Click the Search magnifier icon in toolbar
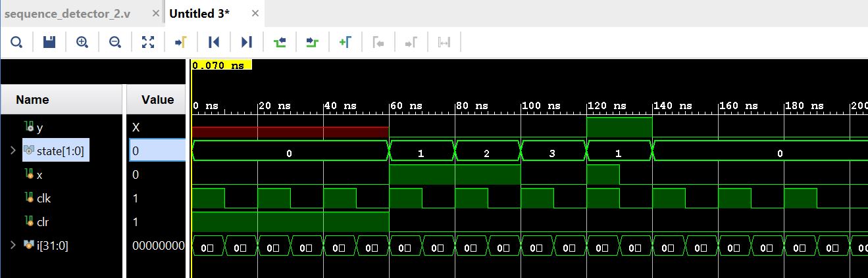The image size is (868, 278). coord(16,42)
